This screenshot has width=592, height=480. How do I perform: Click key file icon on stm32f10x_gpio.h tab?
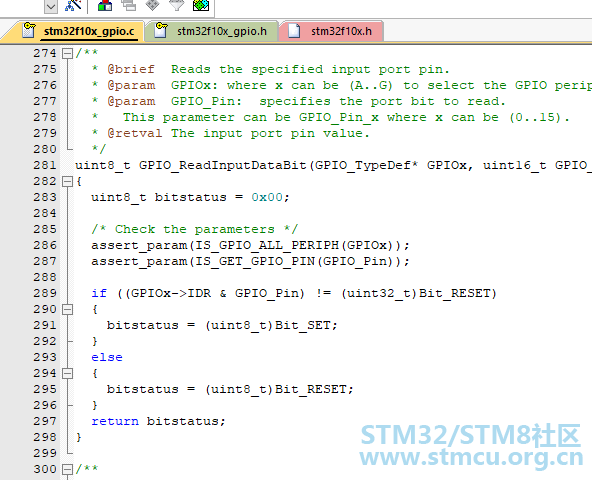click(161, 30)
